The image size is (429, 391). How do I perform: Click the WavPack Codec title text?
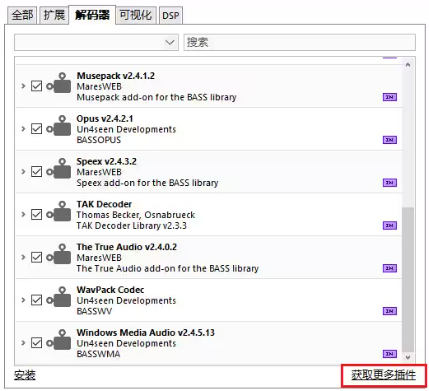tap(110, 290)
